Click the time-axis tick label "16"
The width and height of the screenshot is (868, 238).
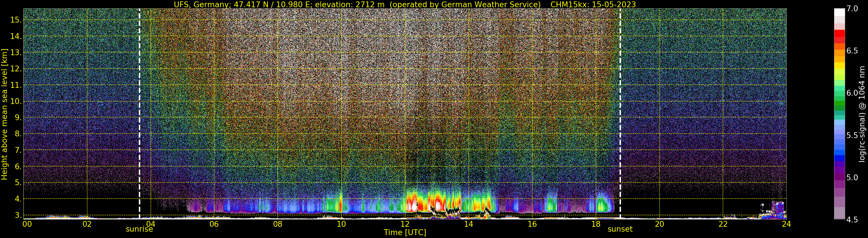pos(532,224)
